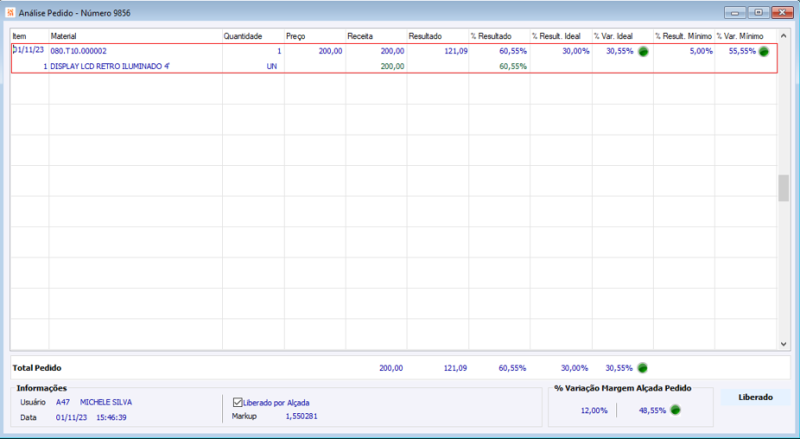Viewport: 800px width, 439px height.
Task: Click the Markup value 1,550281
Action: coord(302,416)
